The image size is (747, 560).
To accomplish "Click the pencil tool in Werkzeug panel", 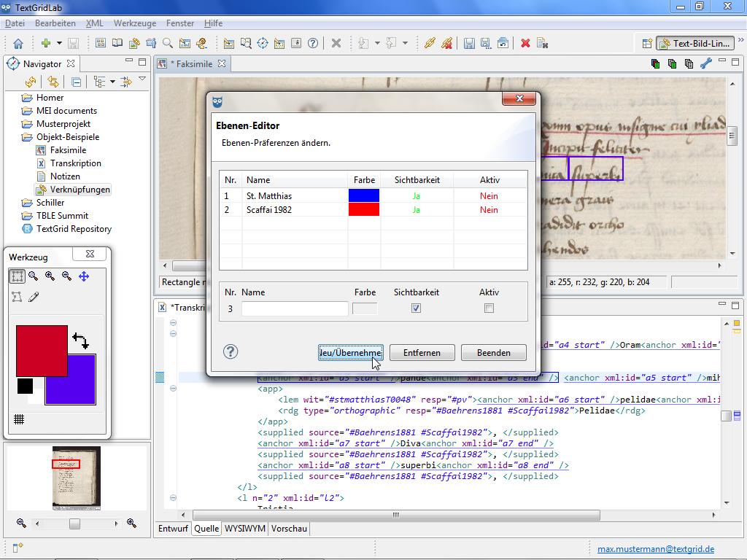I will click(34, 297).
